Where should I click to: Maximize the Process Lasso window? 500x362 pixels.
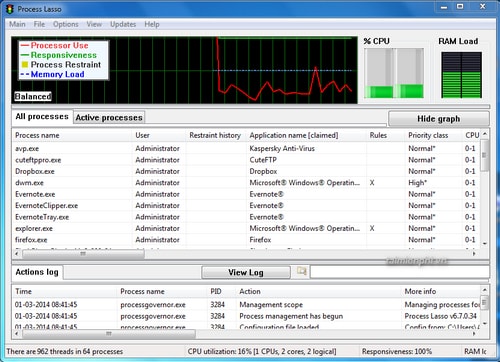pyautogui.click(x=460, y=7)
